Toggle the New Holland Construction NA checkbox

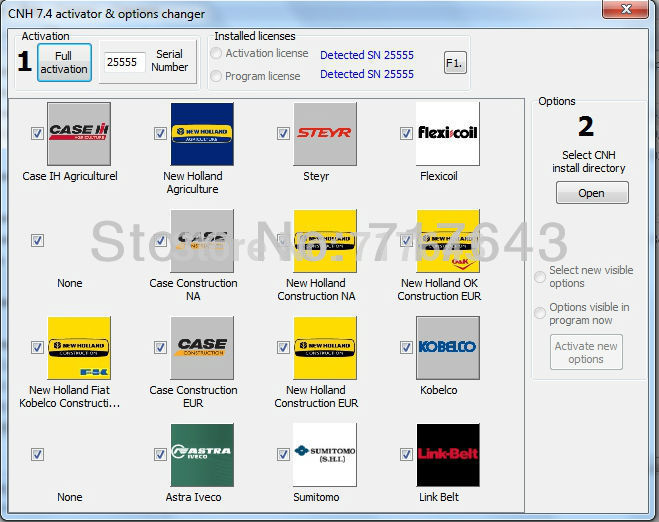pos(283,240)
